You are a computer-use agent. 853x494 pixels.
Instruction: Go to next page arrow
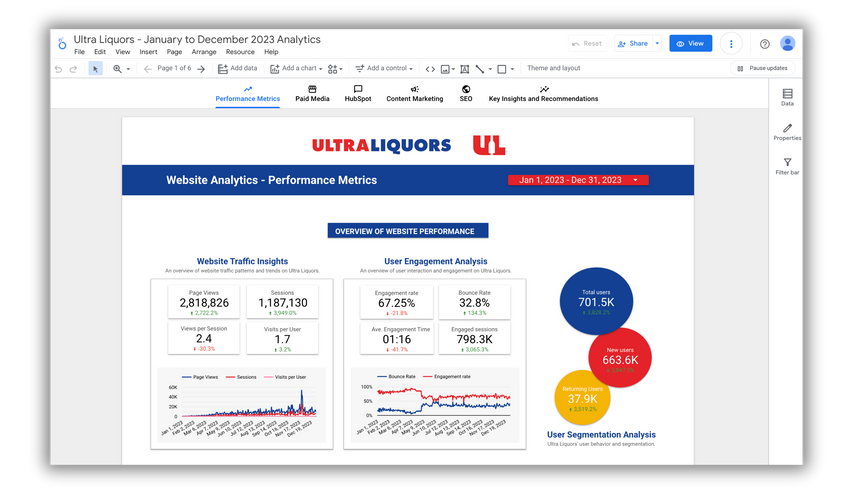click(201, 69)
